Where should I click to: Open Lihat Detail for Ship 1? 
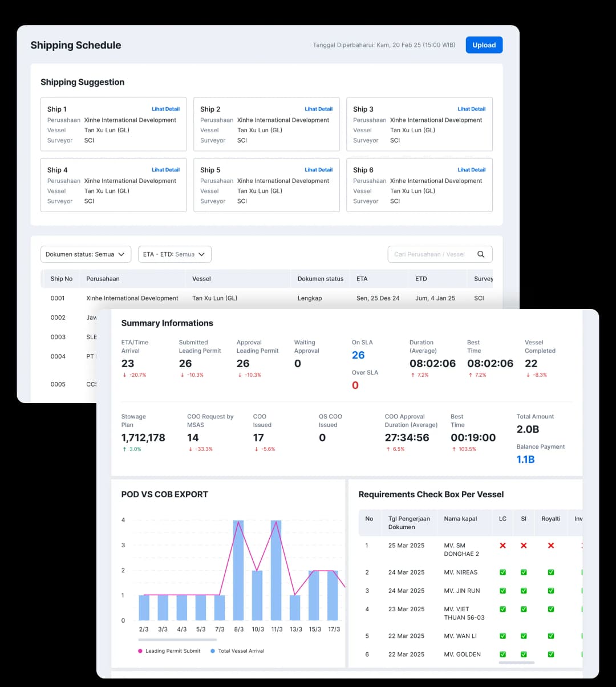(165, 109)
